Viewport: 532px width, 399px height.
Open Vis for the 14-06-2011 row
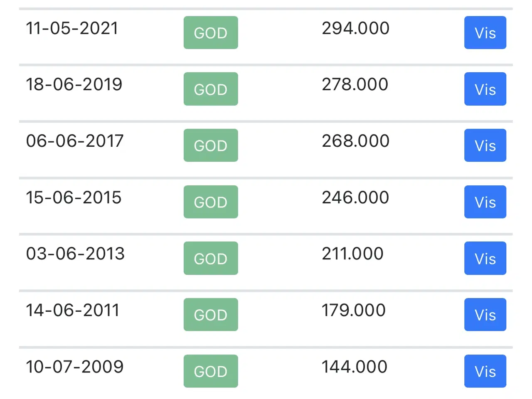485,315
